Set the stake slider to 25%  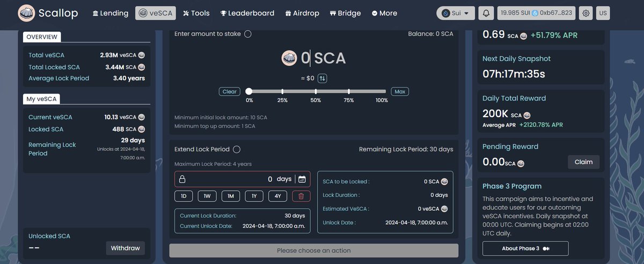[x=282, y=91]
